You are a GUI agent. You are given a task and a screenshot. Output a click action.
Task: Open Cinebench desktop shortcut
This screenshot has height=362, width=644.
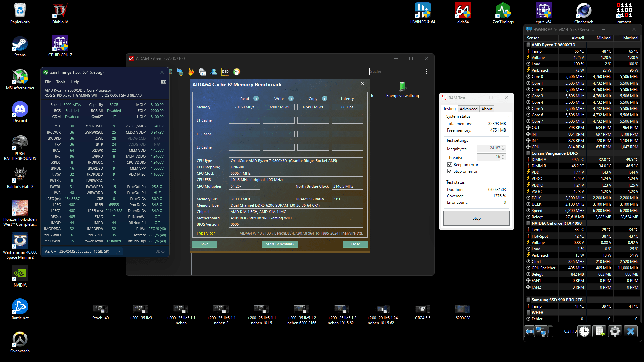coord(584,13)
